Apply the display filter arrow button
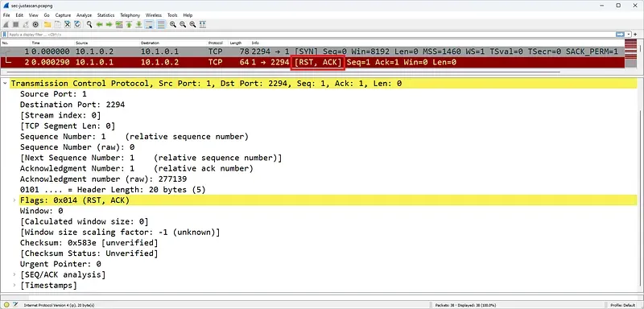The width and height of the screenshot is (644, 309). click(x=620, y=35)
